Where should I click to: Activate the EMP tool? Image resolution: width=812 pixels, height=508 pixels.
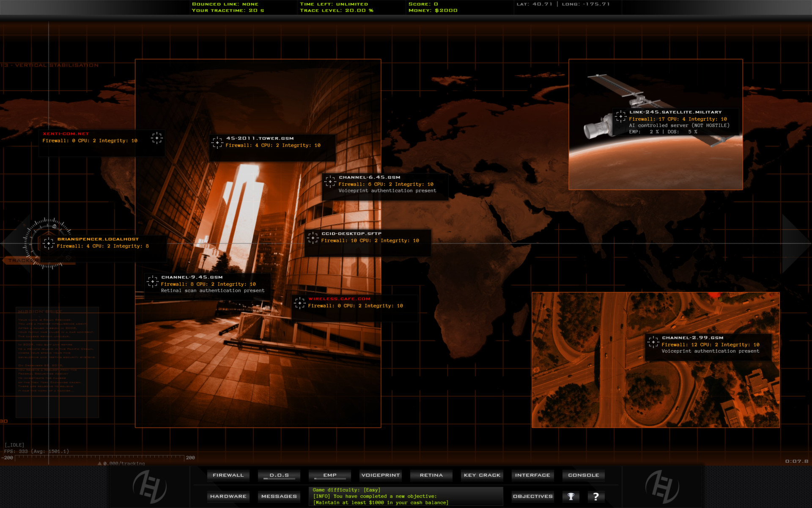coord(329,475)
